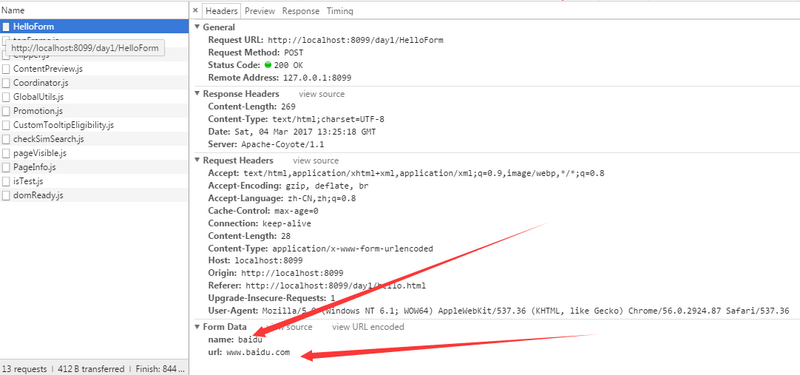800x375 pixels.
Task: Click the Accept-Encoding gzip, deflate, br value
Action: [326, 186]
